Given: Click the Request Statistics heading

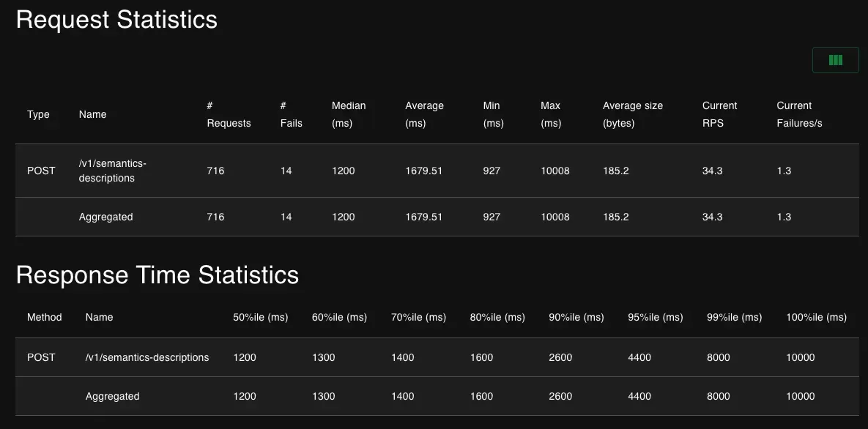Looking at the screenshot, I should (116, 20).
